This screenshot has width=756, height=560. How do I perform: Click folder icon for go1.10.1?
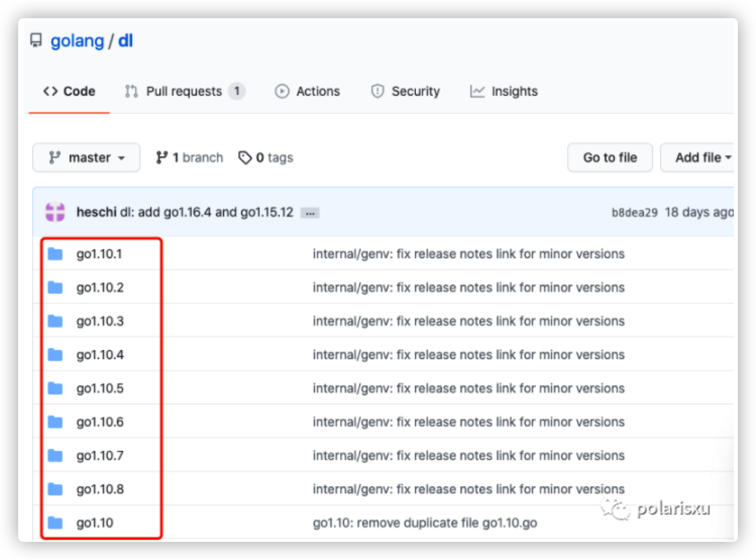click(55, 254)
